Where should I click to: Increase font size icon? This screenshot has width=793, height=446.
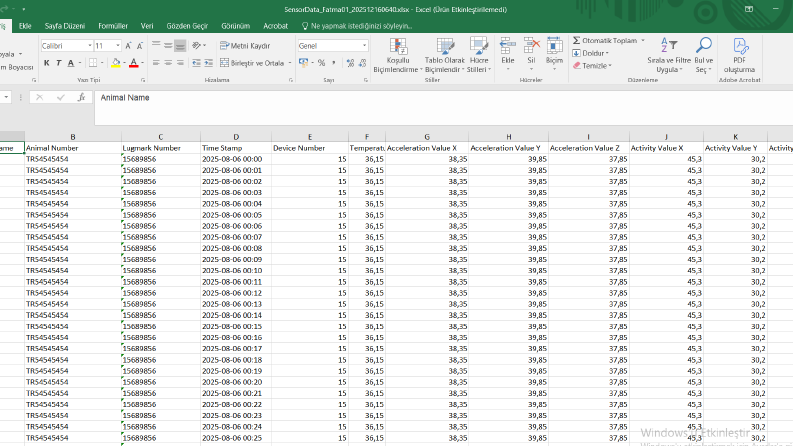[128, 46]
